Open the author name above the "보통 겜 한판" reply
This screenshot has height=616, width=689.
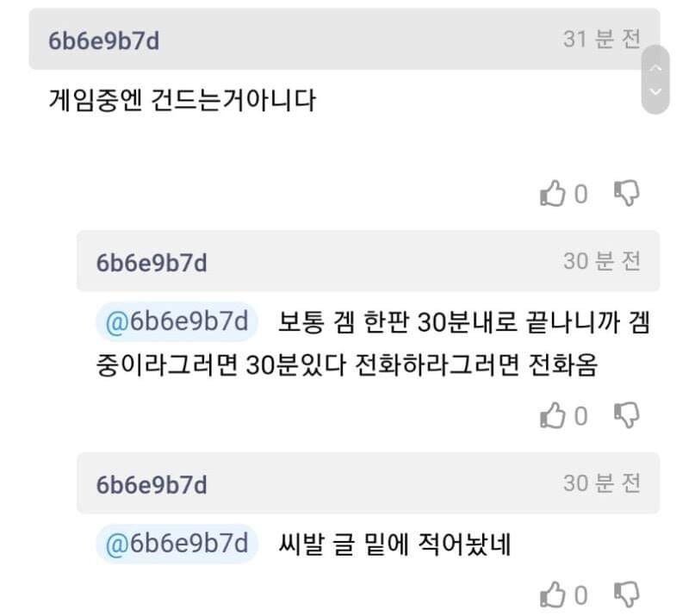coord(152,262)
